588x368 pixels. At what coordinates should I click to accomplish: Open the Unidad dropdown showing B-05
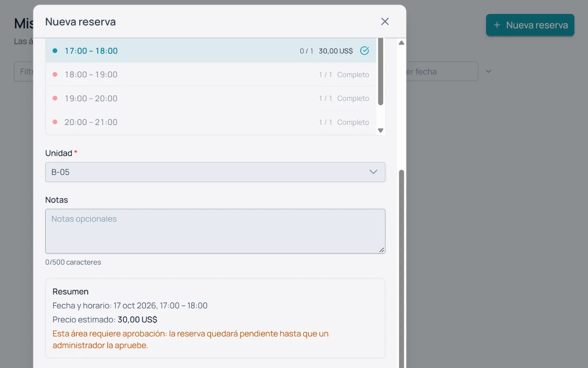pos(215,172)
